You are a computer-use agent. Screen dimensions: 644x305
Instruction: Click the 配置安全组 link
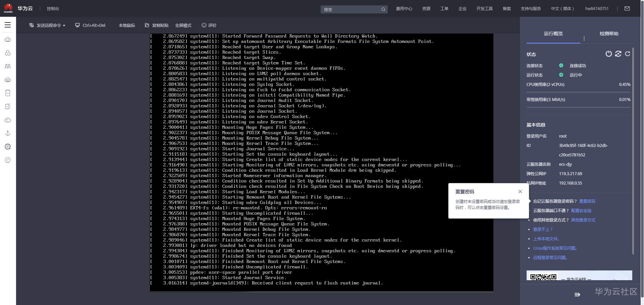581,211
